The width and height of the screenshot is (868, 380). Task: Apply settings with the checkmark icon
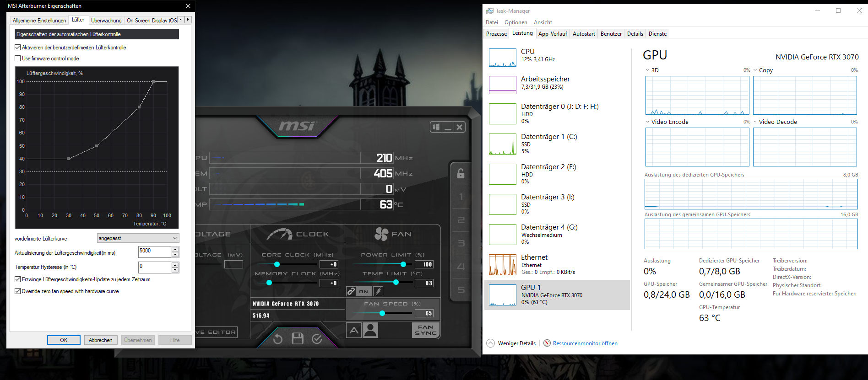(x=317, y=339)
